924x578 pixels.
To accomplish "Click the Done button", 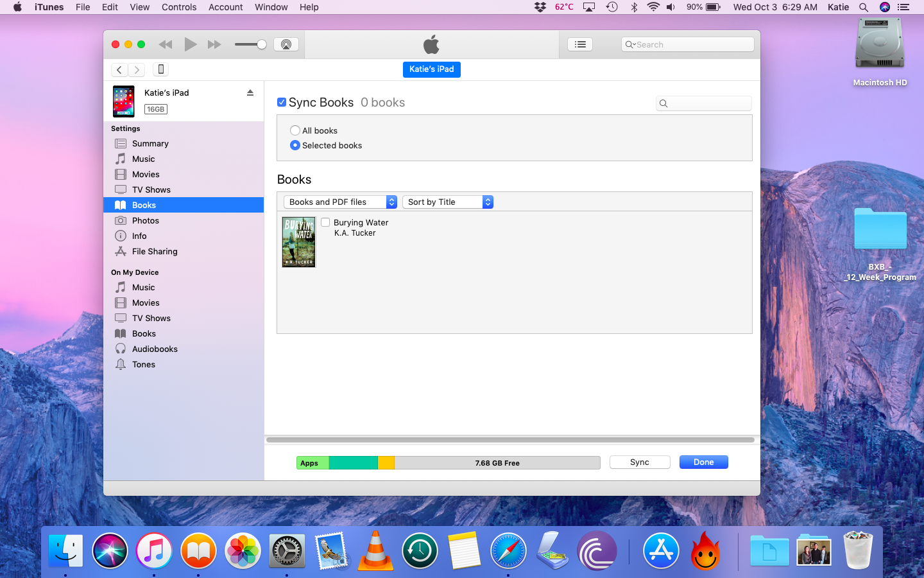I will [x=703, y=462].
